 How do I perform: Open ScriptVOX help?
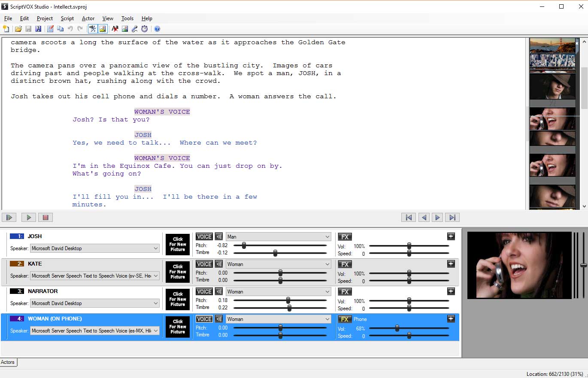pyautogui.click(x=157, y=29)
